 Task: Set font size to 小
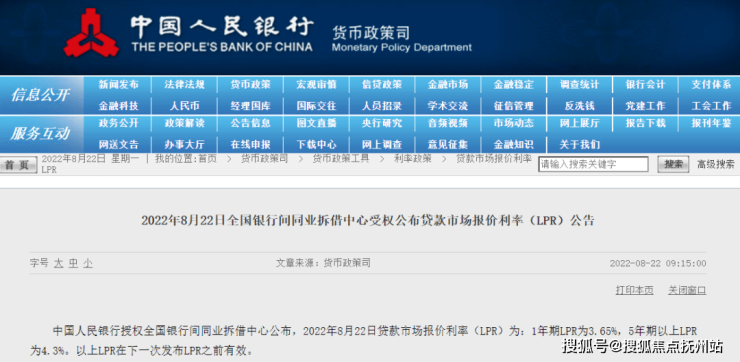(88, 263)
